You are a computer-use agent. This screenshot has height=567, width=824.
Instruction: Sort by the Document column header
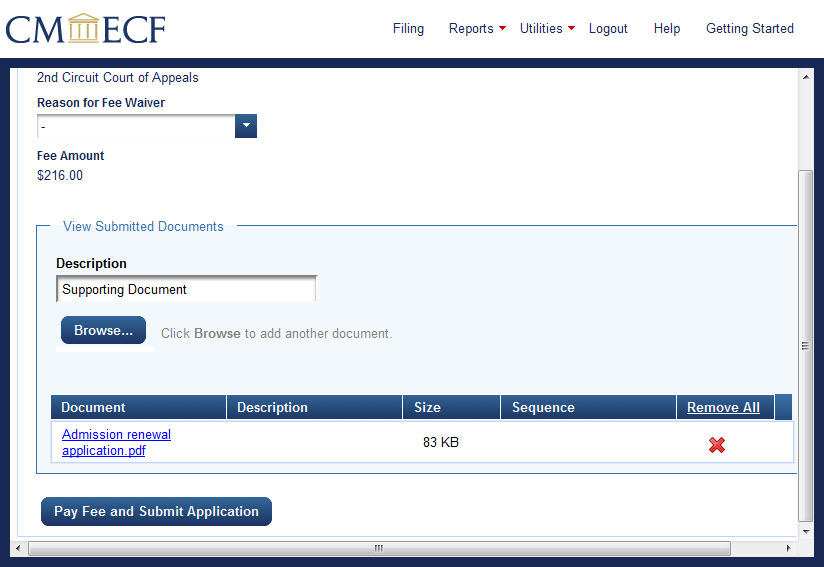tap(93, 407)
